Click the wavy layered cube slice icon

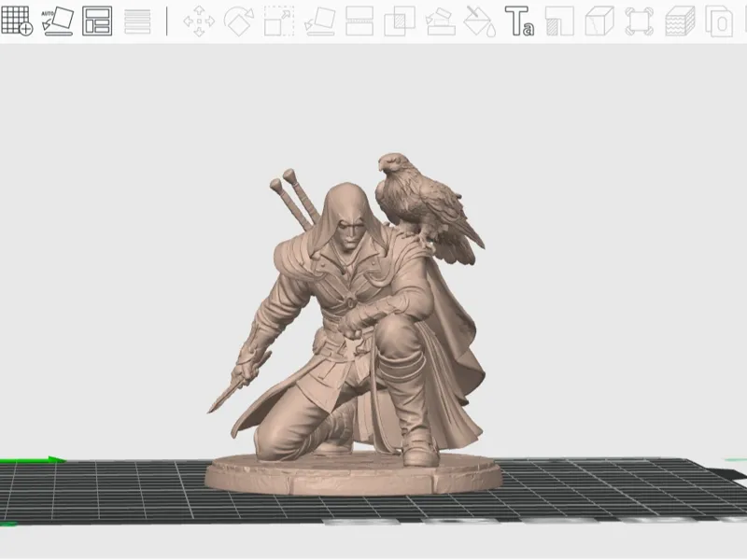(680, 21)
